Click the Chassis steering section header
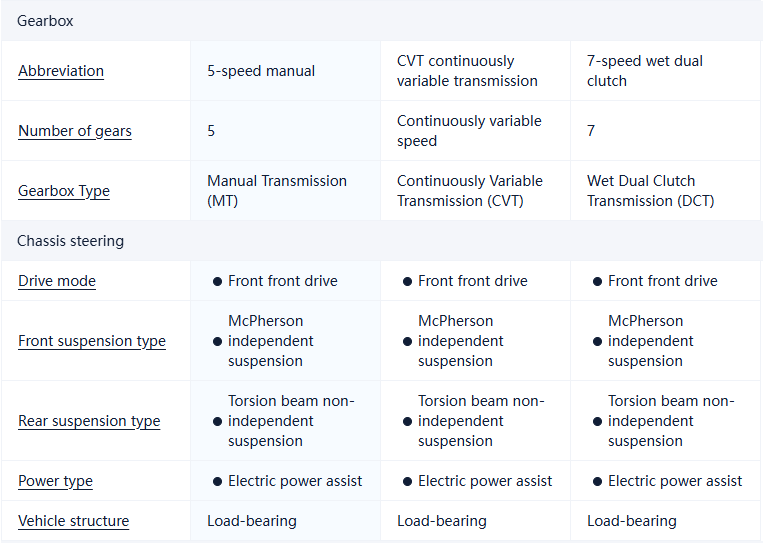 (70, 241)
